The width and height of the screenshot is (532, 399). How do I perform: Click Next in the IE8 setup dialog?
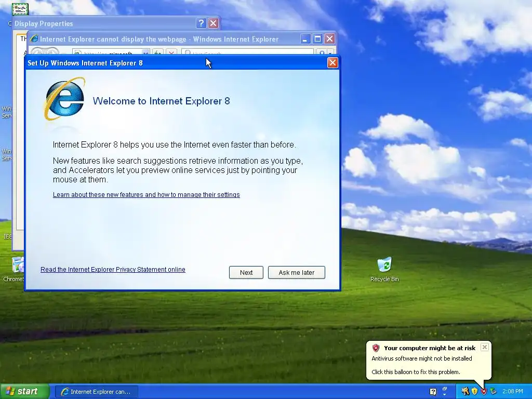[246, 272]
